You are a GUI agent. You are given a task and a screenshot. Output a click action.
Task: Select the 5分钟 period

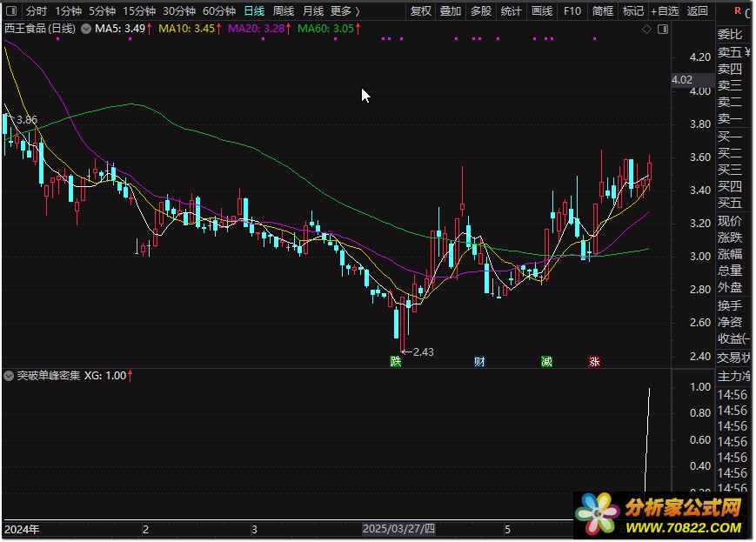point(102,10)
